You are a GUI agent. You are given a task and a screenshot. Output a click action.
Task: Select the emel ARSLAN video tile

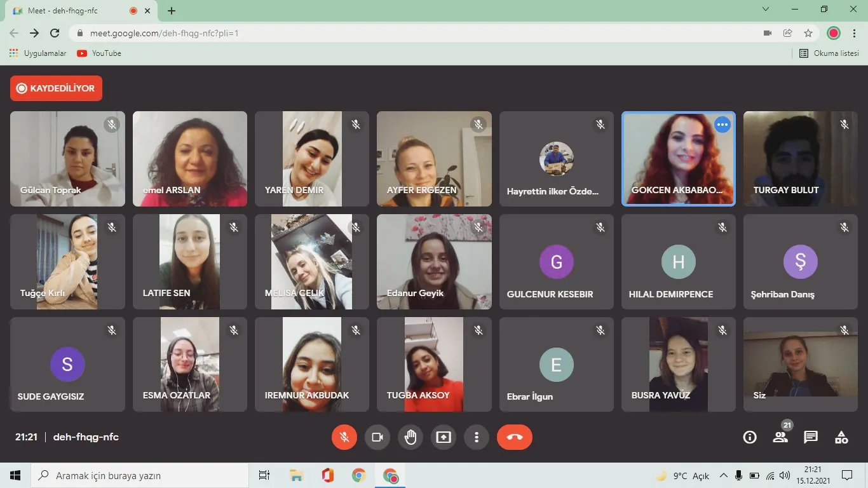point(190,159)
